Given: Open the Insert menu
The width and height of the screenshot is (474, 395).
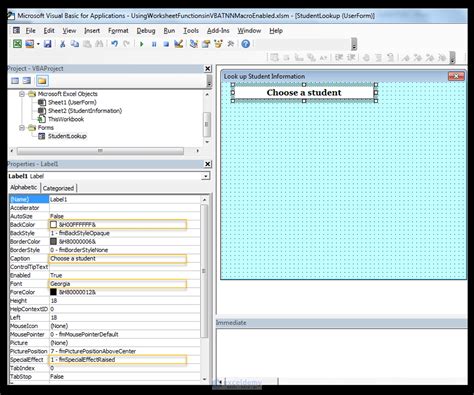Looking at the screenshot, I should 92,31.
